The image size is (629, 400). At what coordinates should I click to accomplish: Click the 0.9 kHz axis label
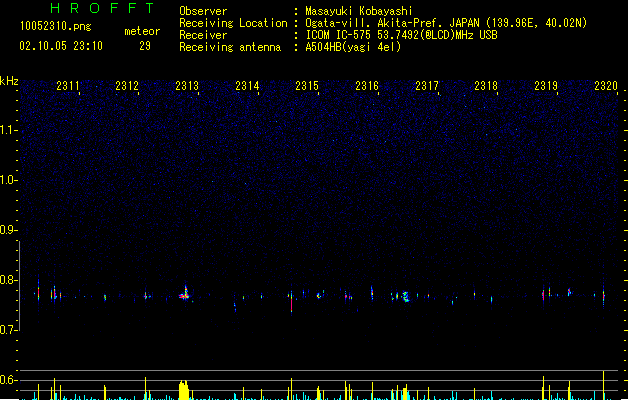[9, 230]
